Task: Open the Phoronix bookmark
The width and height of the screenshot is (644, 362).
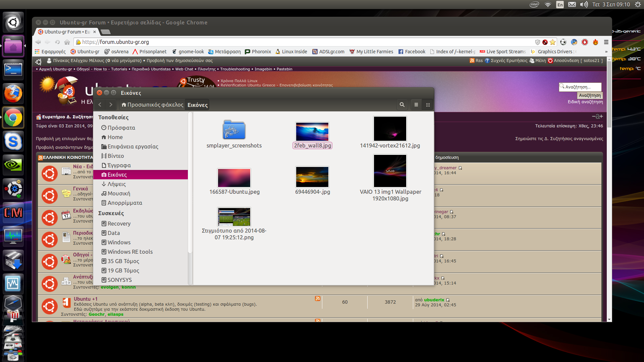Action: click(258, 52)
